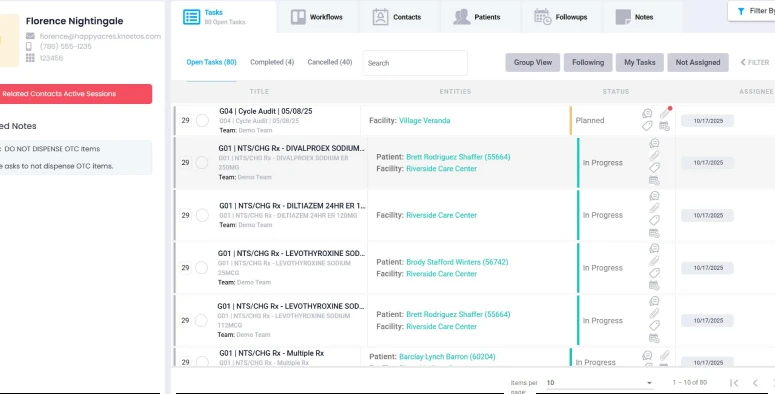Tick completion circle for LEVOTHYROXINE 112MCG task
Viewport: 775px width, 394px height.
(201, 320)
